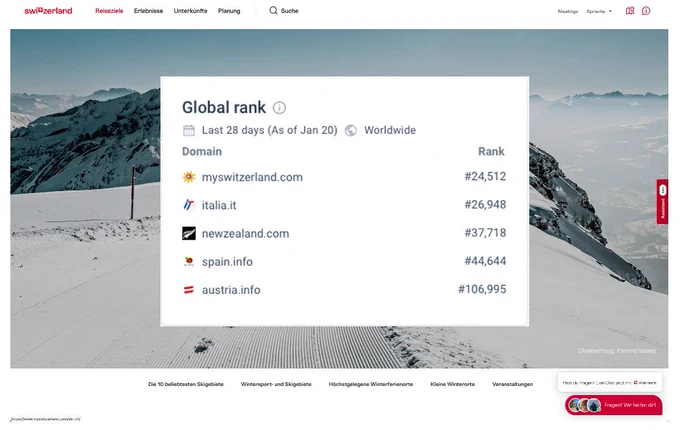
Task: Click the Panoramaweg photo caption
Action: pyautogui.click(x=616, y=351)
